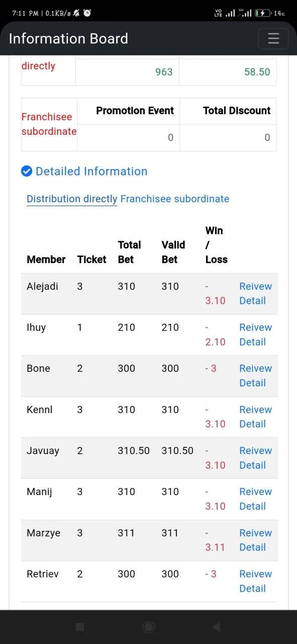Open Reivew Detail for Kennl
Screen dimensions: 297x644
coord(255,417)
